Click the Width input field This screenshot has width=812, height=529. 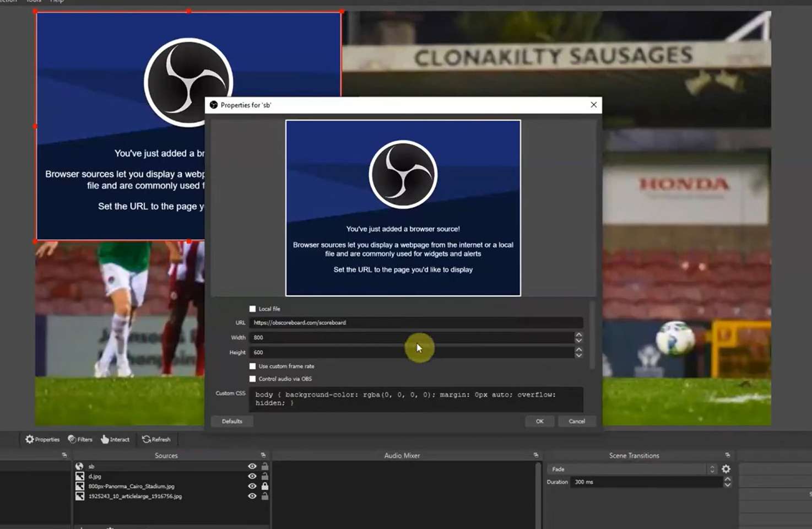pos(412,337)
